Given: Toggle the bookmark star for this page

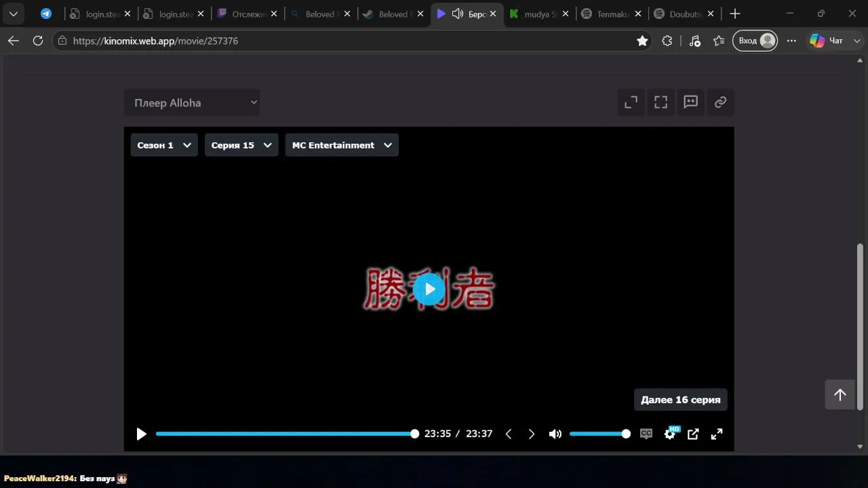Looking at the screenshot, I should pyautogui.click(x=642, y=41).
